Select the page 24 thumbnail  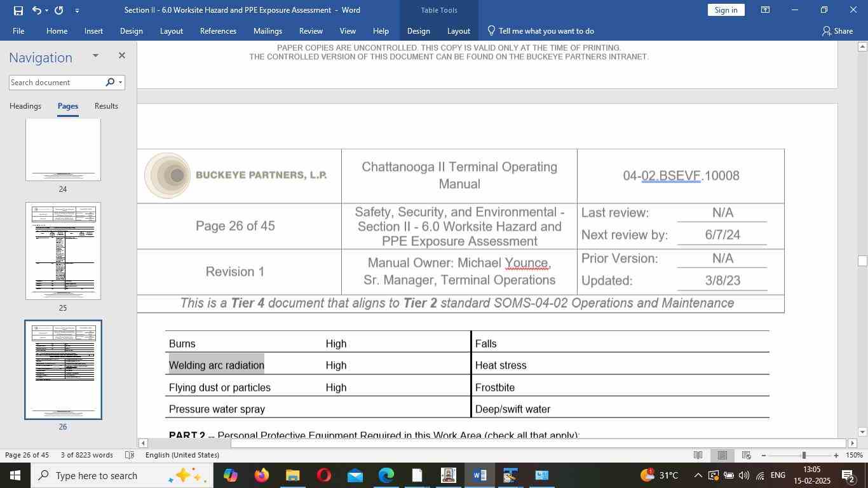coord(63,150)
